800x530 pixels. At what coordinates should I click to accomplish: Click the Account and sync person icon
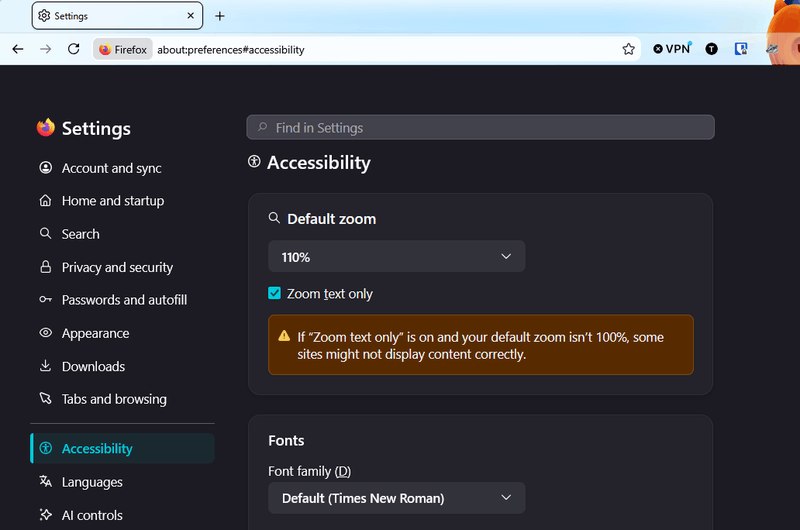[x=45, y=168]
